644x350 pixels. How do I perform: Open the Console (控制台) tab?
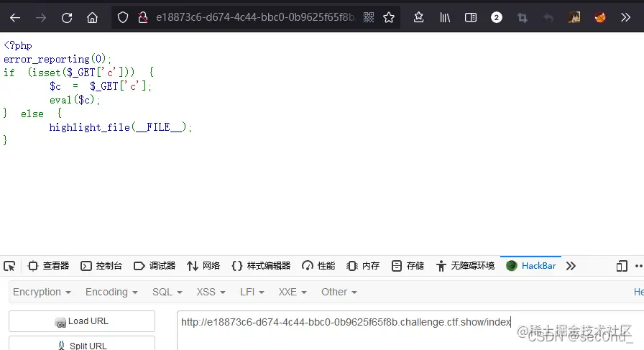point(101,266)
